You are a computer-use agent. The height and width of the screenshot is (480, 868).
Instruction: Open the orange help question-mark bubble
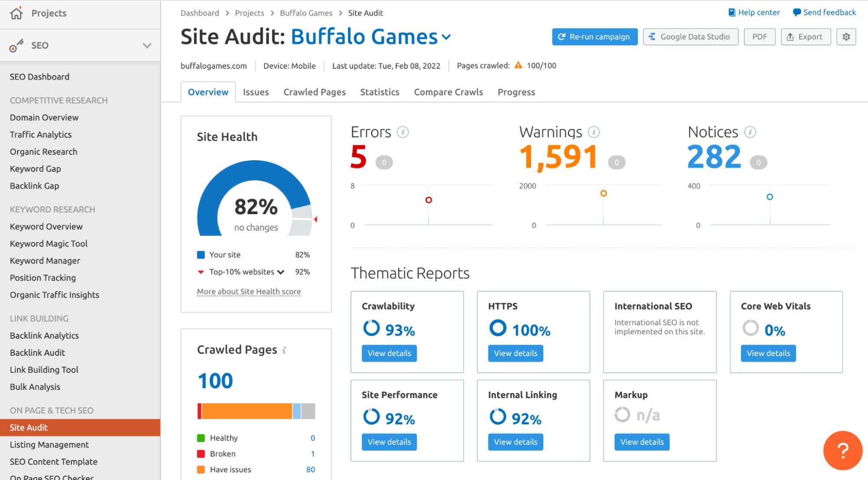(842, 450)
